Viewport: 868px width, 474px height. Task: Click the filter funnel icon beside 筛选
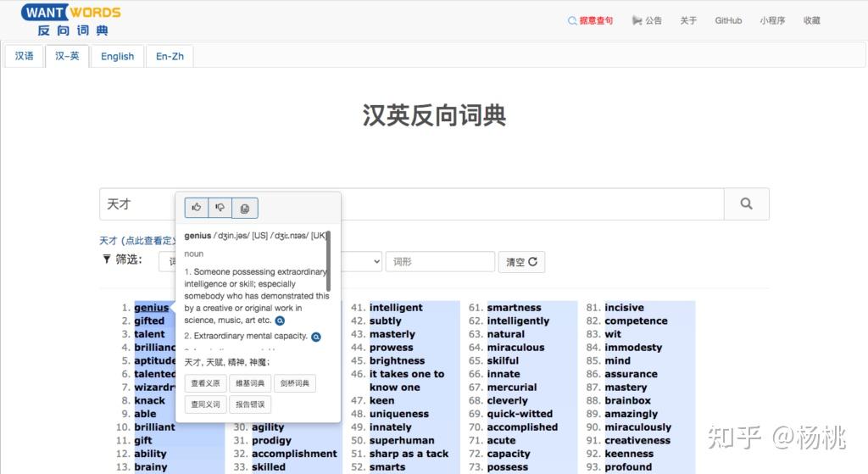point(106,259)
